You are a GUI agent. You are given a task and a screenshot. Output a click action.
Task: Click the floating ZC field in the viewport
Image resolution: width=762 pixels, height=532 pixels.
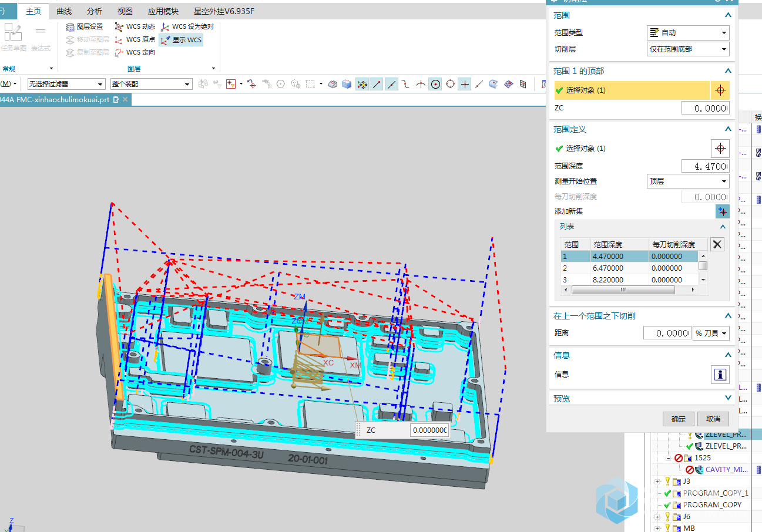[430, 430]
